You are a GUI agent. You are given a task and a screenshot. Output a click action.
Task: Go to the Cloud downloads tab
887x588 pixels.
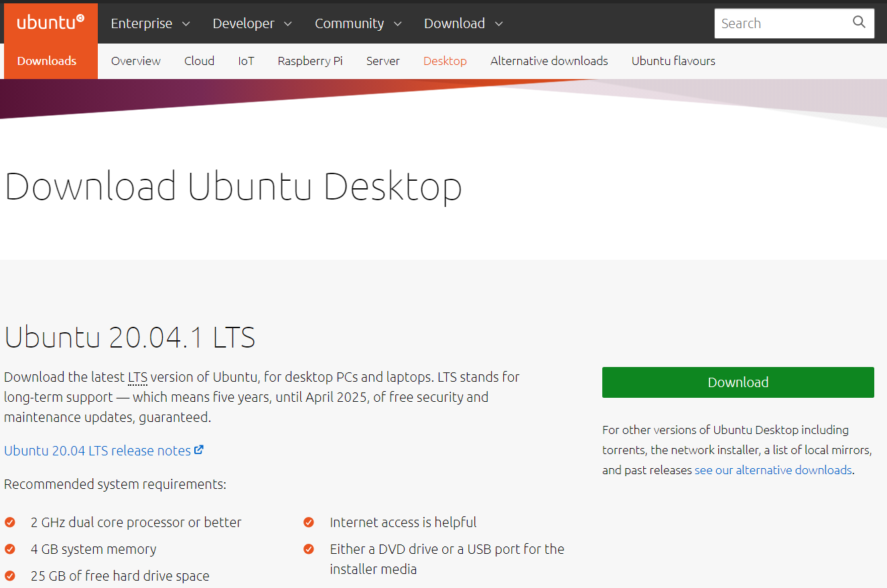point(200,61)
